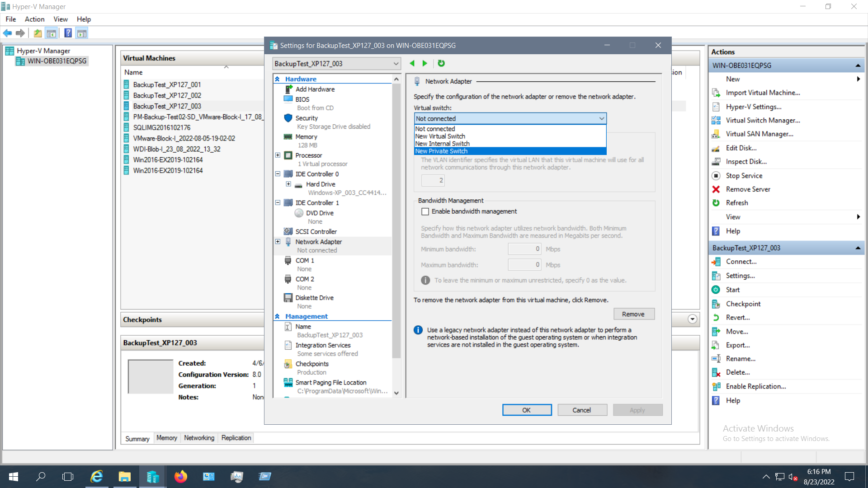Select the DVD Drive entry
Screen dimensions: 868x488
coord(320,213)
